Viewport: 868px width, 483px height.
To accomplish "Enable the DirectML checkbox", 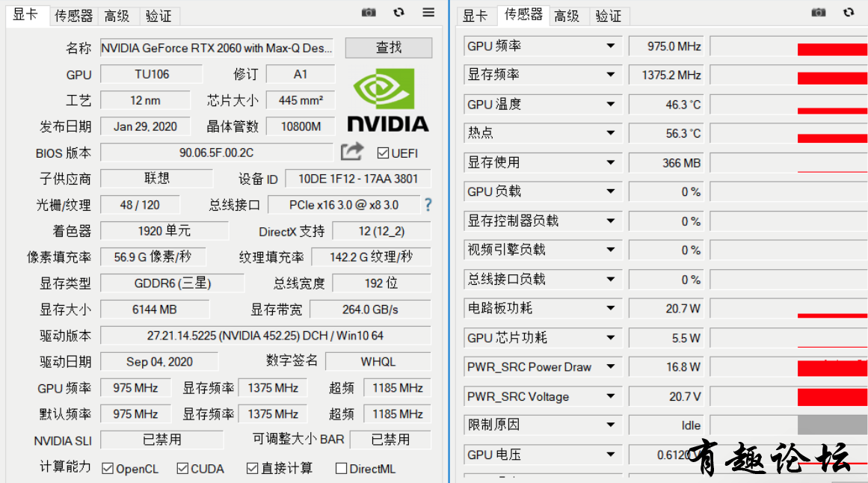I will coord(342,469).
